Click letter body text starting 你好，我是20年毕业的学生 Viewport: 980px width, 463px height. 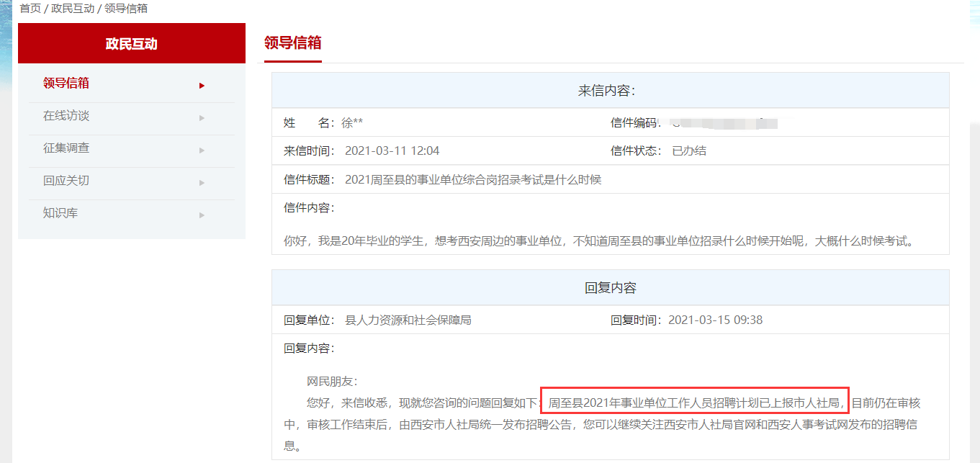point(598,241)
